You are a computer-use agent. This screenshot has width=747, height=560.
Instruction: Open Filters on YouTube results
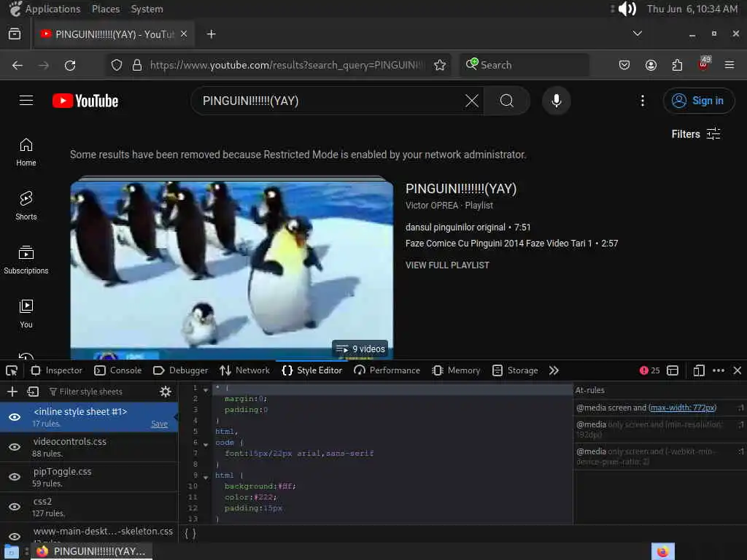(x=695, y=134)
